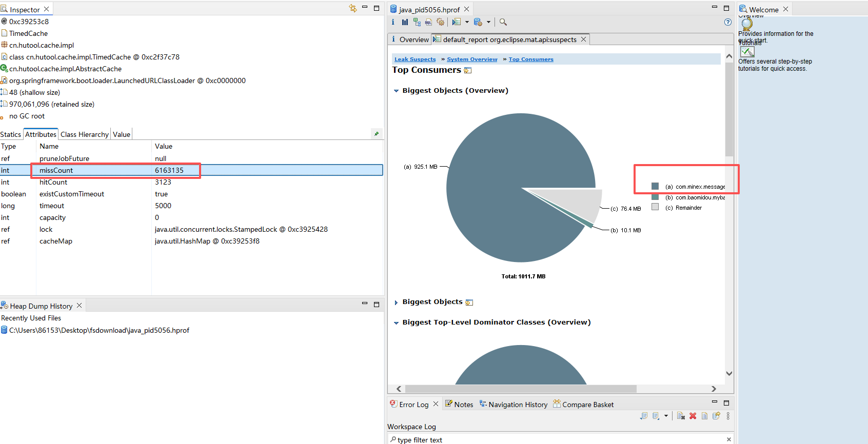Click the com.minex.message legend color swatch
Image resolution: width=868 pixels, height=444 pixels.
[x=655, y=186]
